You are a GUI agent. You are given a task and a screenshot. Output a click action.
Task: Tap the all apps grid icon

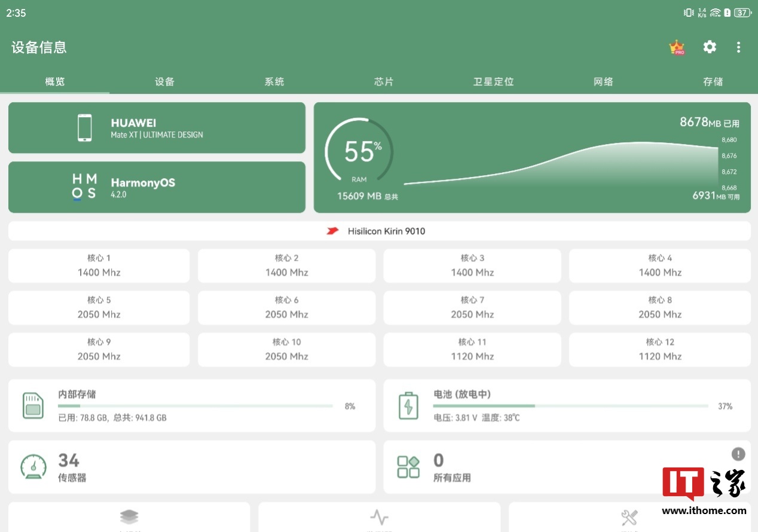(x=408, y=467)
